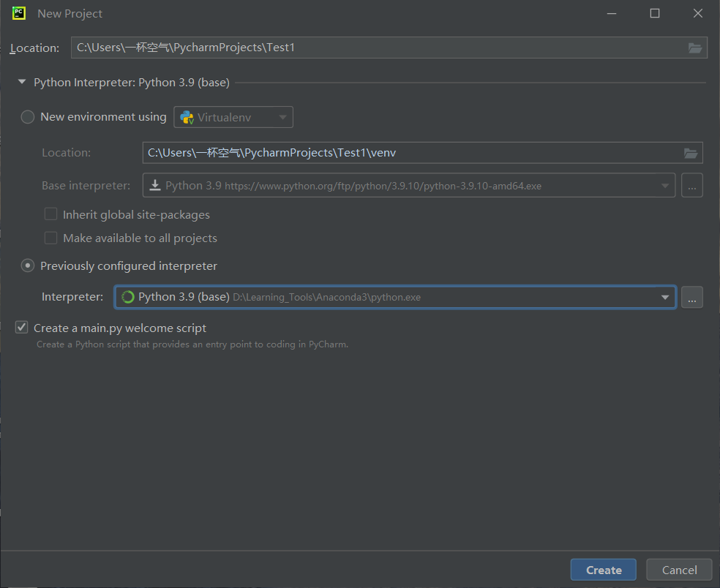Select Previously configured interpreter radio button

(28, 265)
